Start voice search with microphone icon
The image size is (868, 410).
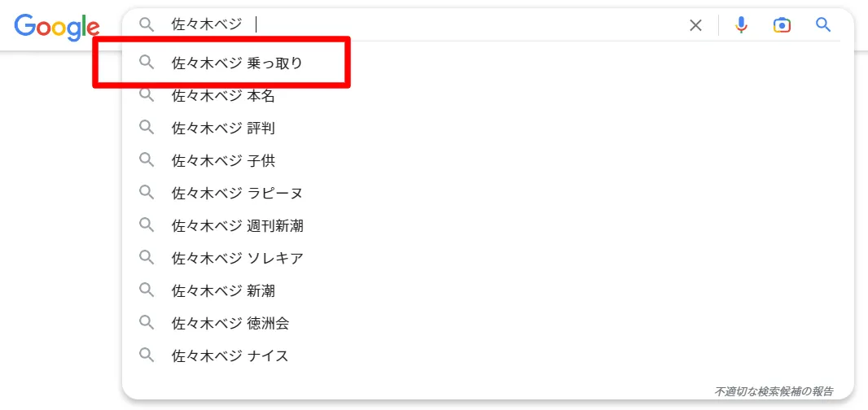click(741, 25)
